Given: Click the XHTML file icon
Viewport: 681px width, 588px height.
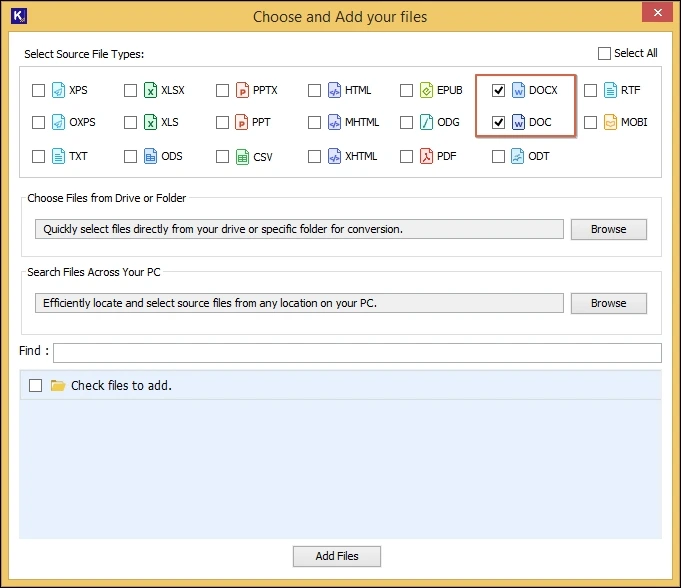Looking at the screenshot, I should coord(334,156).
